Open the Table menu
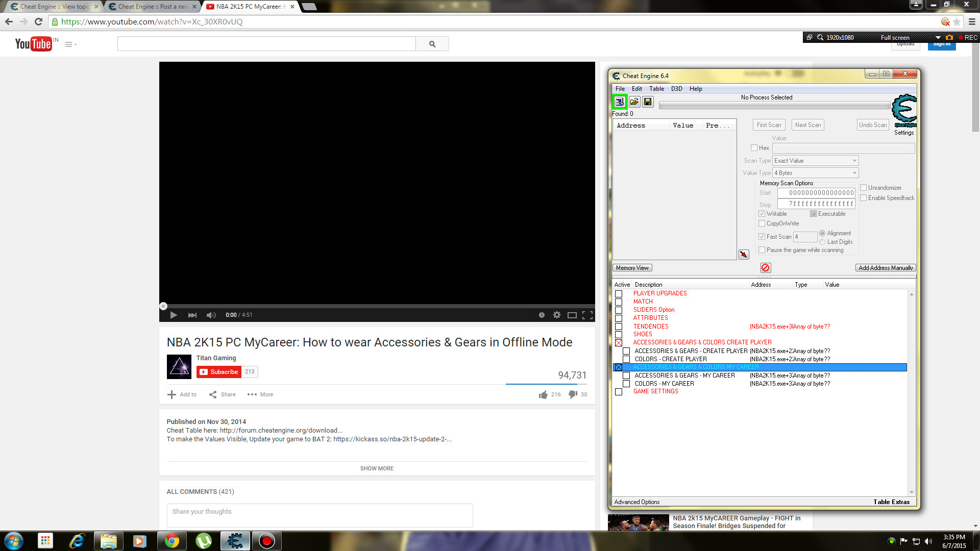This screenshot has width=980, height=551. 656,89
